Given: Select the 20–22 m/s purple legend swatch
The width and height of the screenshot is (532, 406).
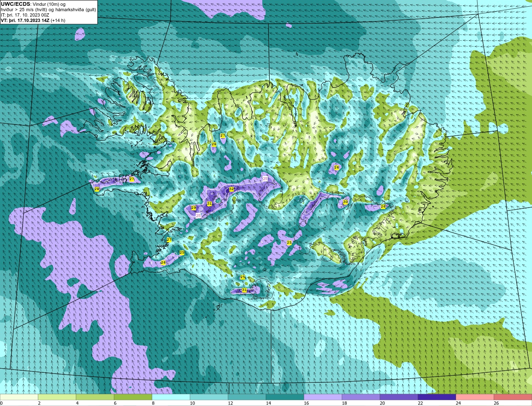Looking at the screenshot, I should pyautogui.click(x=399, y=397).
